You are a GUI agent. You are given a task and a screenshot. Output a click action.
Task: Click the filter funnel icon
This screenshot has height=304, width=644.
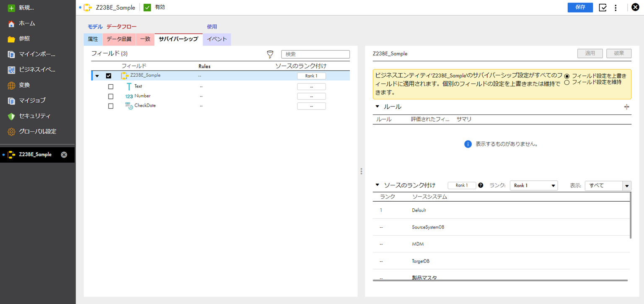pos(270,55)
